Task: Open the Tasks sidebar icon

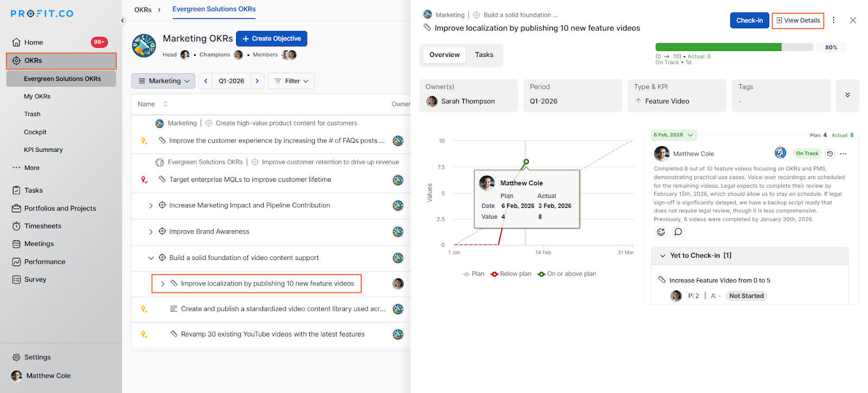Action: 16,191
